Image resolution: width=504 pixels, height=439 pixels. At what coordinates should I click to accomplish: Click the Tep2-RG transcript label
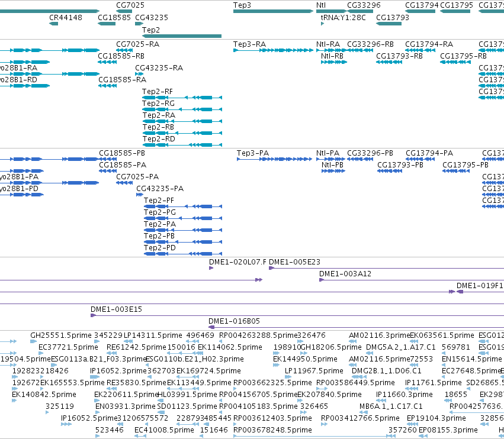point(158,104)
